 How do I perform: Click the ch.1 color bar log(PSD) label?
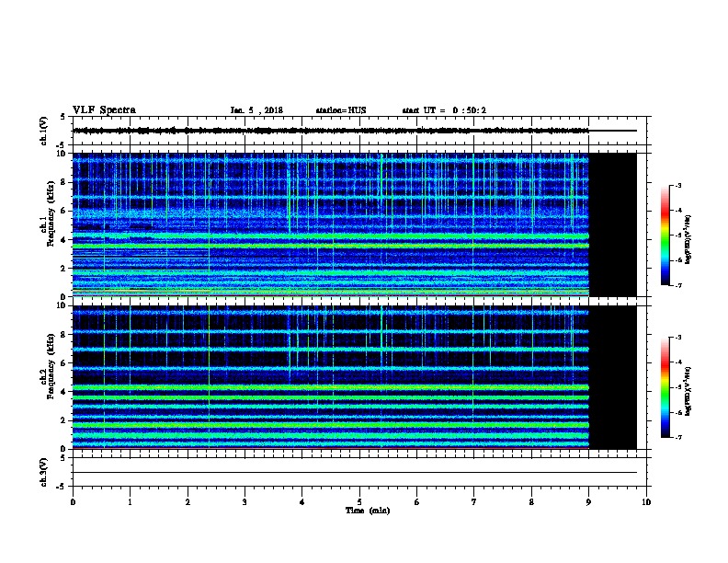pyautogui.click(x=688, y=239)
